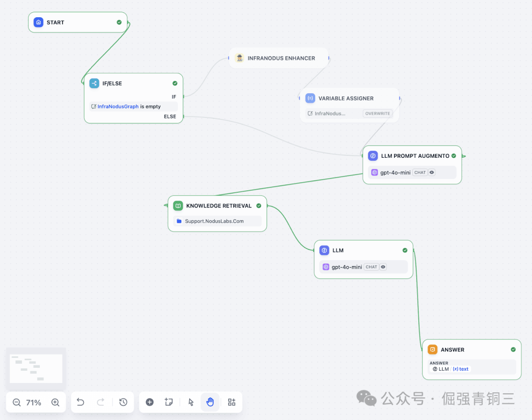Select the KNOWLEDGE RETRIEVAL title

[219, 206]
